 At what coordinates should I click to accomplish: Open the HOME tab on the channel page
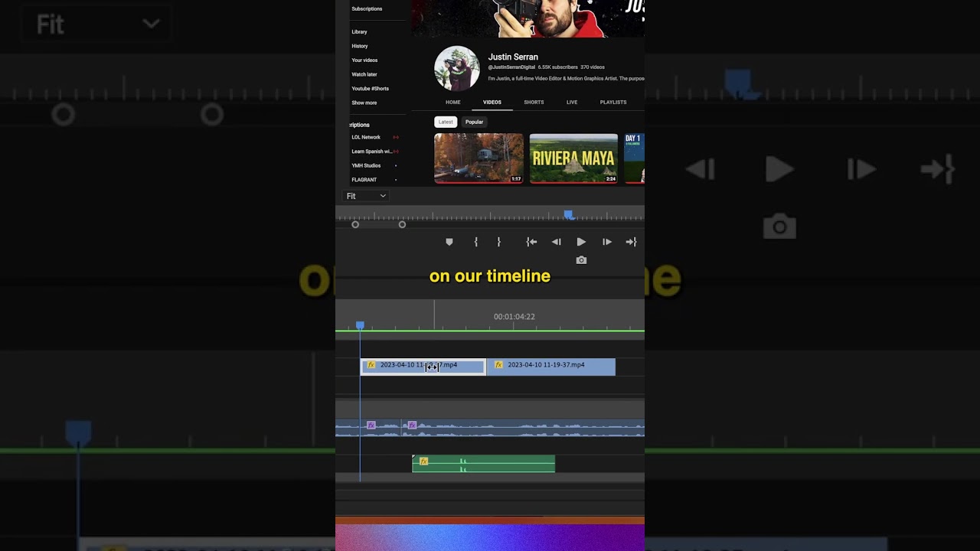pos(453,102)
